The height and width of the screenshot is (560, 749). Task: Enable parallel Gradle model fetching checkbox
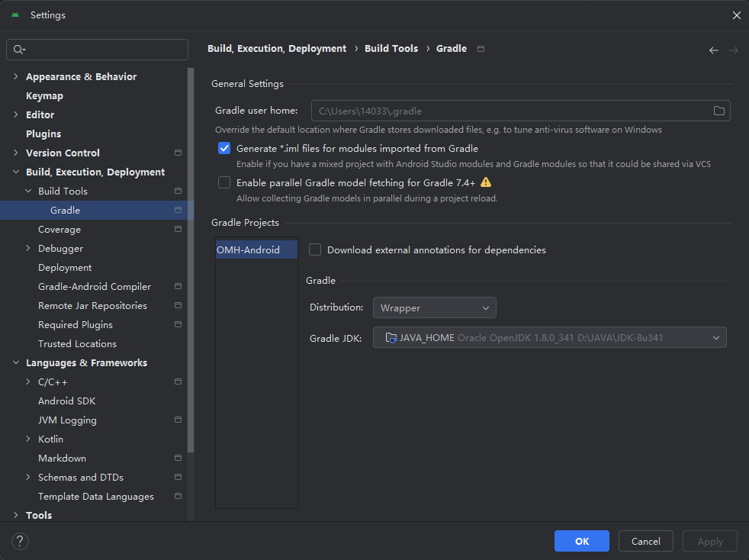(224, 182)
